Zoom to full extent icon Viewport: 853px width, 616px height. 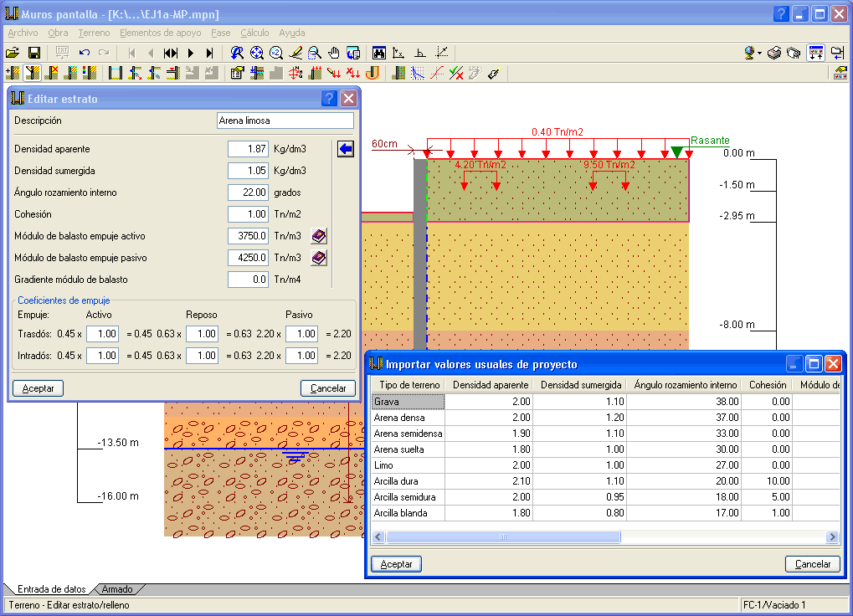click(x=256, y=53)
